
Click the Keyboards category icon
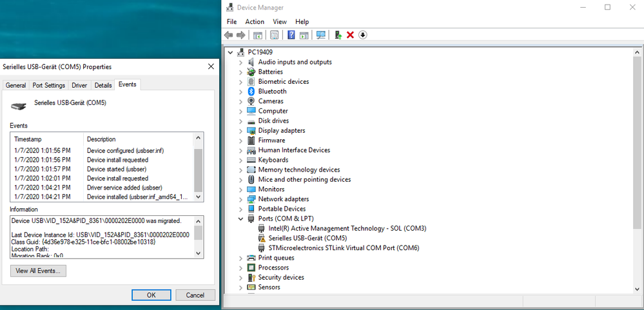pyautogui.click(x=251, y=160)
